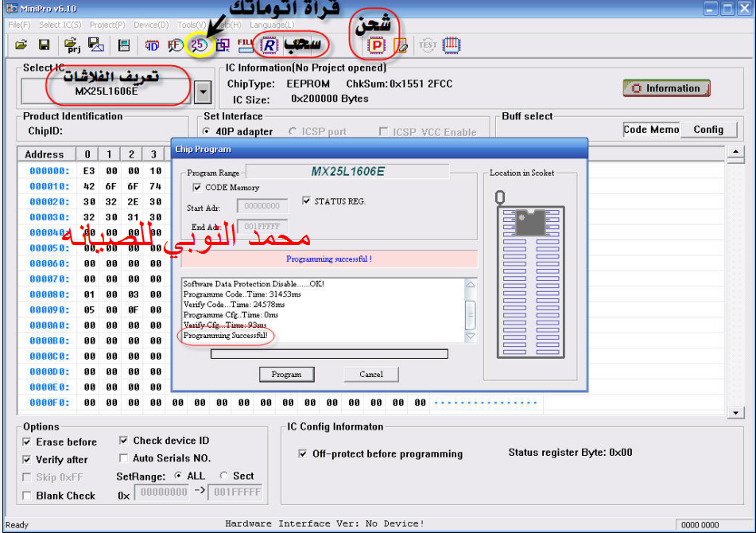Open the File(F) menu
The image size is (756, 533).
pos(19,25)
